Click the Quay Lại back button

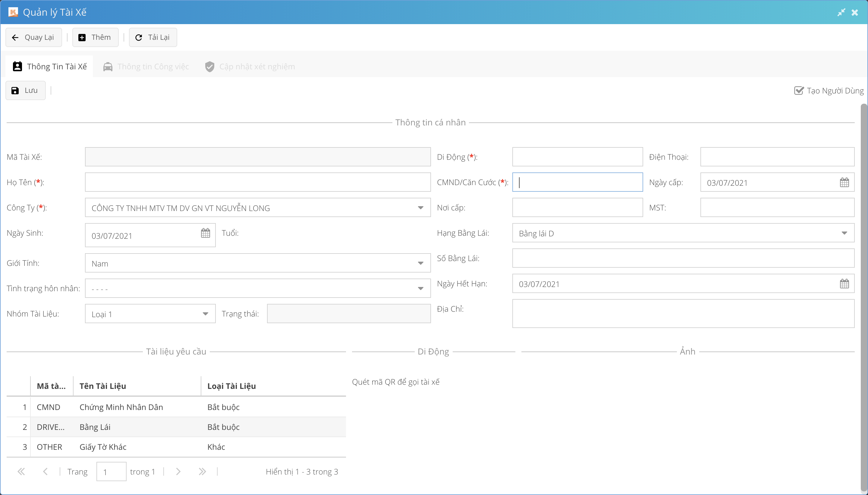click(33, 37)
